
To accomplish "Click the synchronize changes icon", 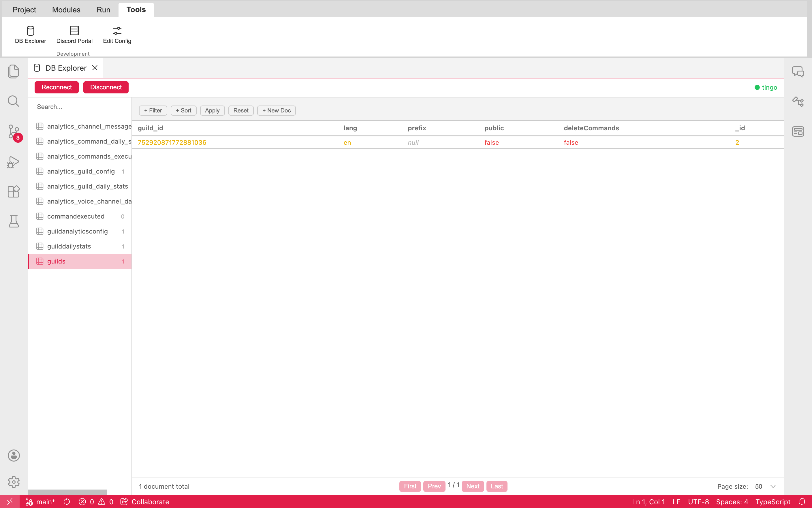I will point(67,502).
